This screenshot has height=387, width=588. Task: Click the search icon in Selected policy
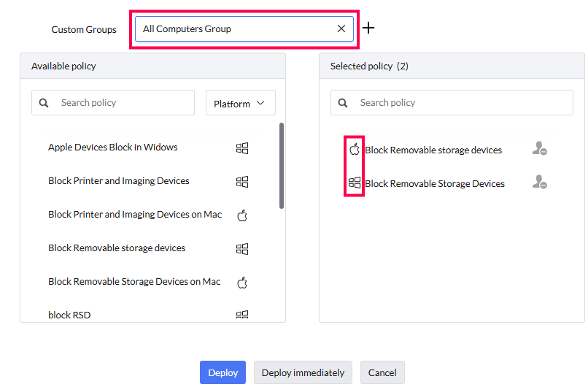[x=343, y=103]
